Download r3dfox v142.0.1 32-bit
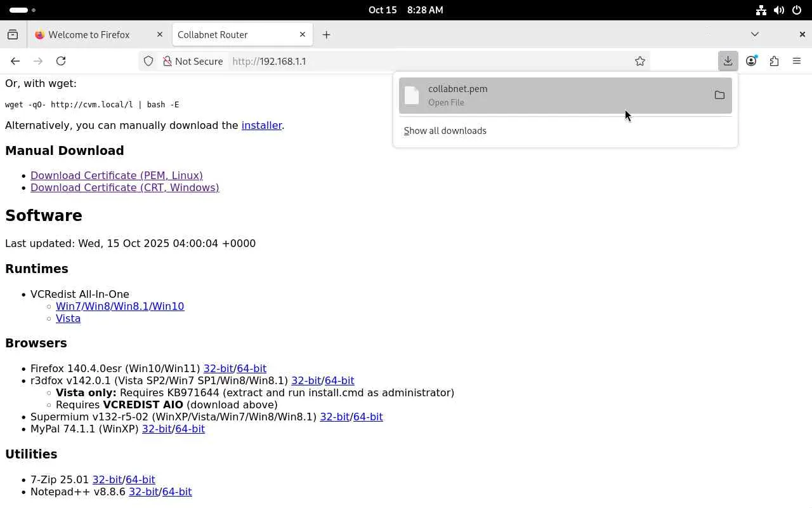The image size is (812, 508). [306, 380]
